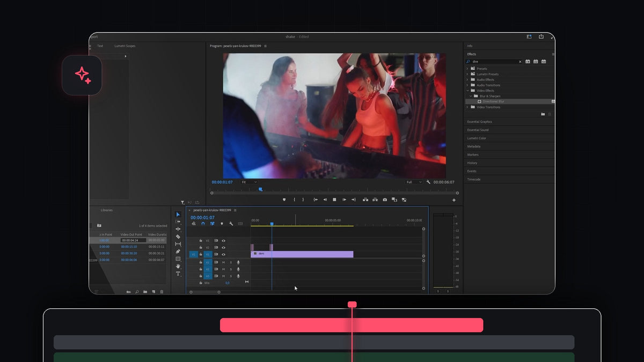The image size is (644, 362).
Task: Click the Comparison View icon
Action: [x=394, y=200]
